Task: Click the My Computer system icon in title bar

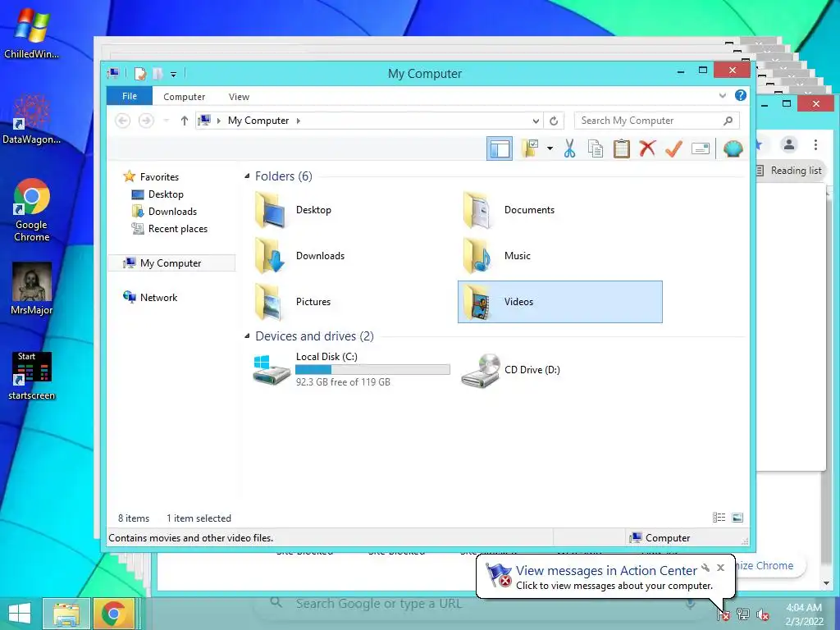Action: [113, 73]
